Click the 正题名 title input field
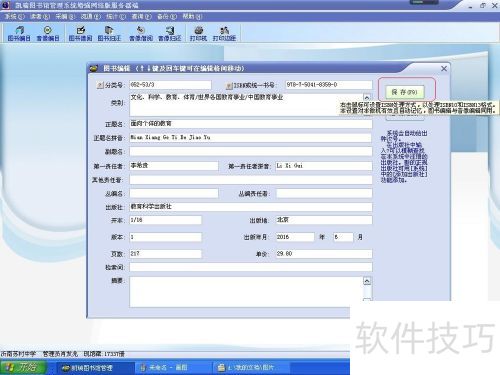The height and width of the screenshot is (375, 500). point(251,124)
